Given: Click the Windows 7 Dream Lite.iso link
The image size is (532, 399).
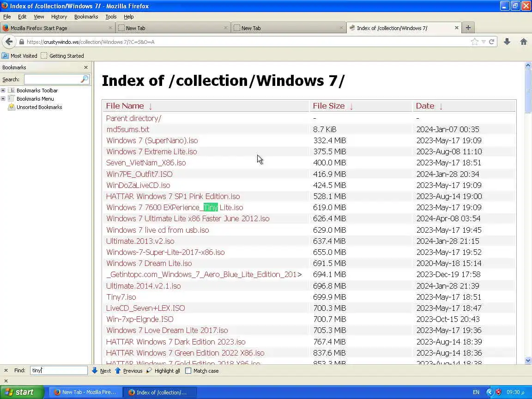Looking at the screenshot, I should click(x=149, y=263).
